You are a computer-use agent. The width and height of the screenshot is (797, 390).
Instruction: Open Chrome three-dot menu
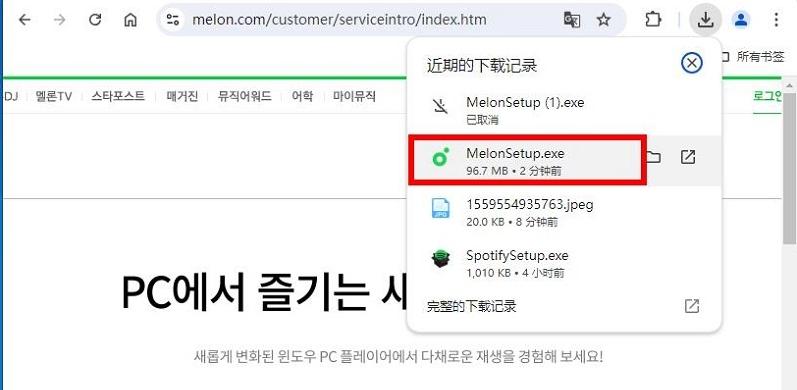pyautogui.click(x=776, y=20)
